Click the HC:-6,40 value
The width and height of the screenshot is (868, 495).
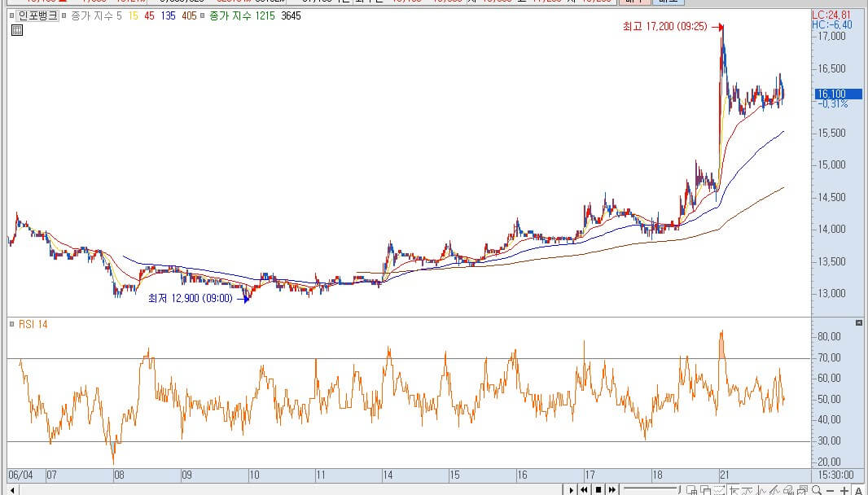click(x=832, y=24)
